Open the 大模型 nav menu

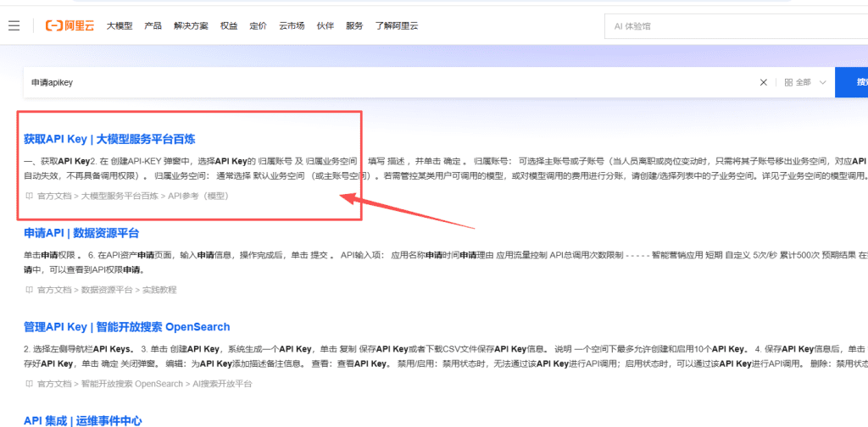tap(120, 25)
